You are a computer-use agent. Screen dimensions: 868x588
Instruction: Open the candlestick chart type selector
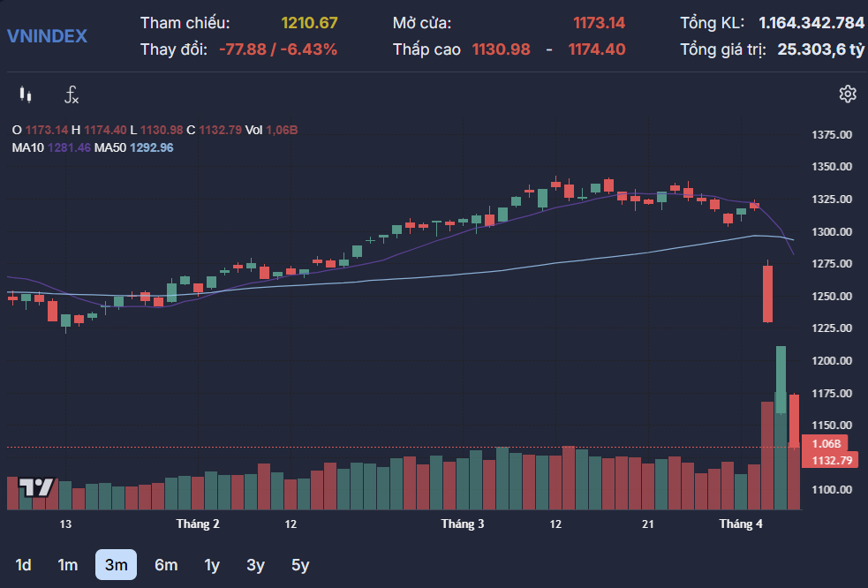click(x=25, y=94)
